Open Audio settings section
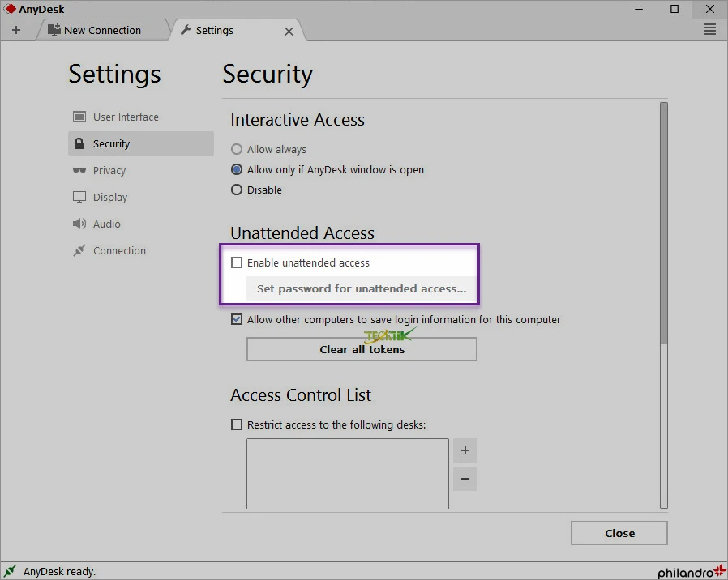 [141, 224]
